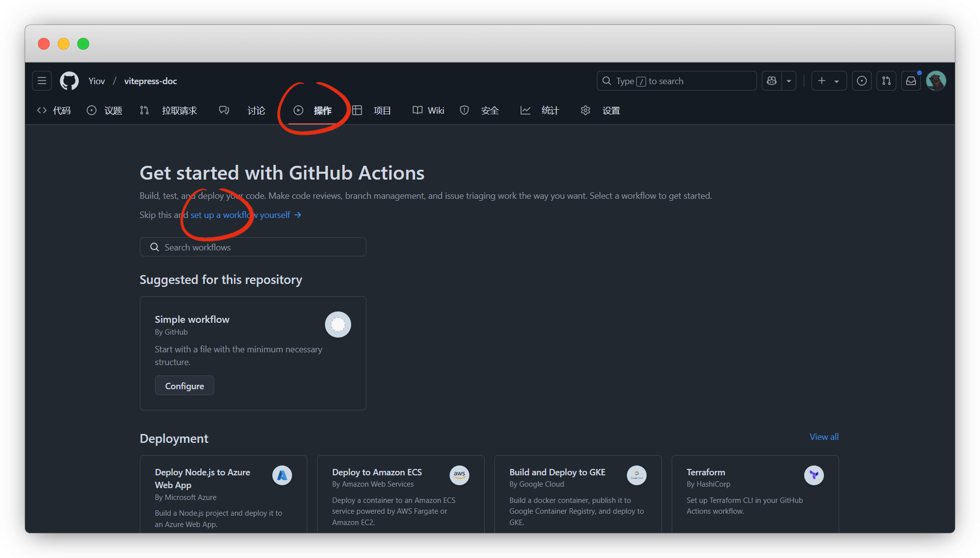
Task: Click Configure for Simple workflow
Action: [x=184, y=386]
